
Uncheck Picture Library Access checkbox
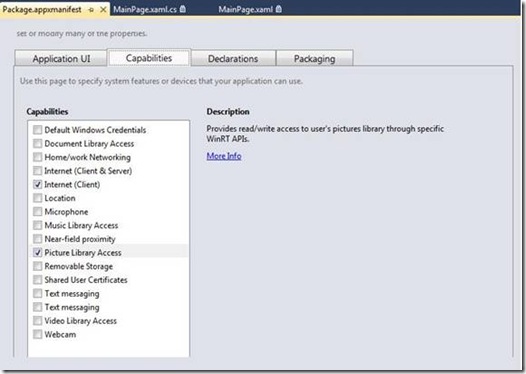point(38,253)
